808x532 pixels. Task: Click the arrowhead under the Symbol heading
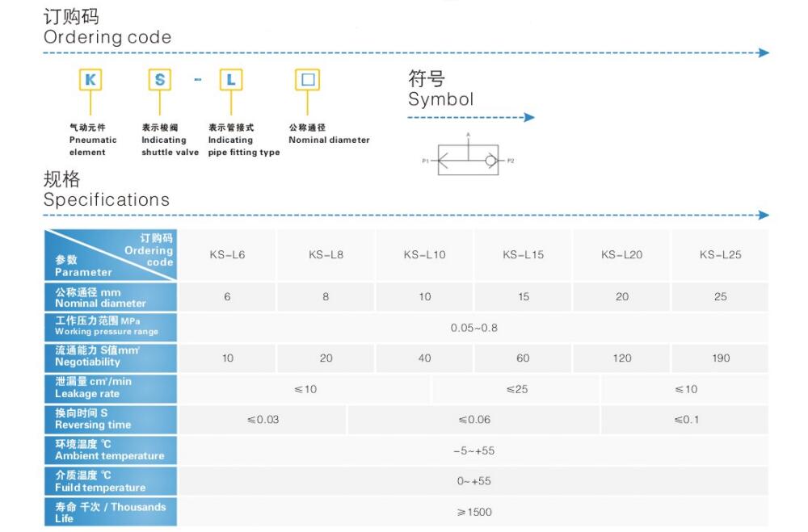click(529, 118)
